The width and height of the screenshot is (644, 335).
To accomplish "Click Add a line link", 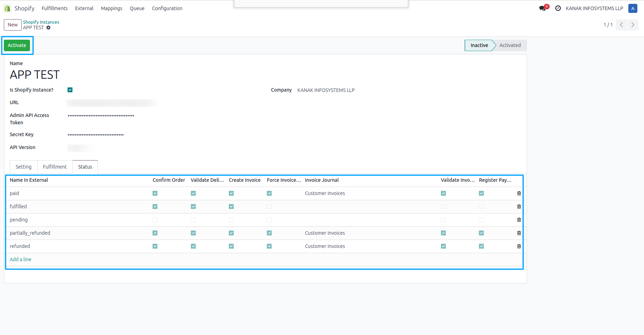I will click(21, 259).
